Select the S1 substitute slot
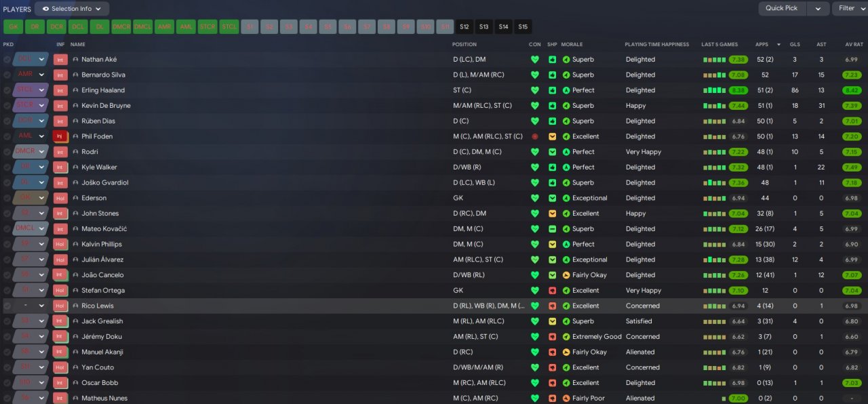868x404 pixels. [250, 27]
